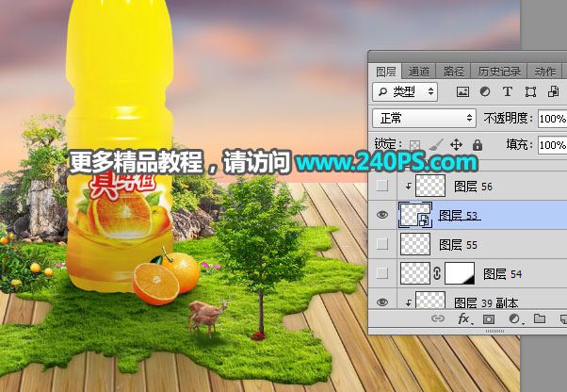The image size is (567, 392).
Task: Click the 不透明度 value field
Action: pos(553,119)
